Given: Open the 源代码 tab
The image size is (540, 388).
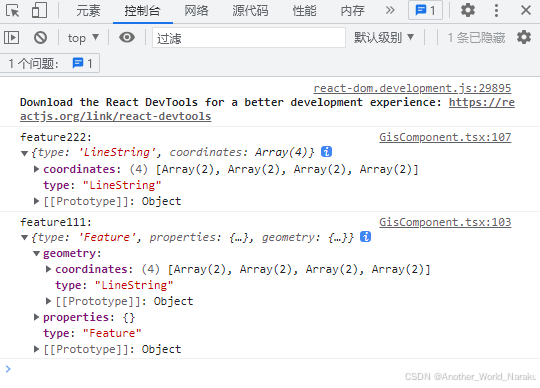Looking at the screenshot, I should pyautogui.click(x=250, y=11).
